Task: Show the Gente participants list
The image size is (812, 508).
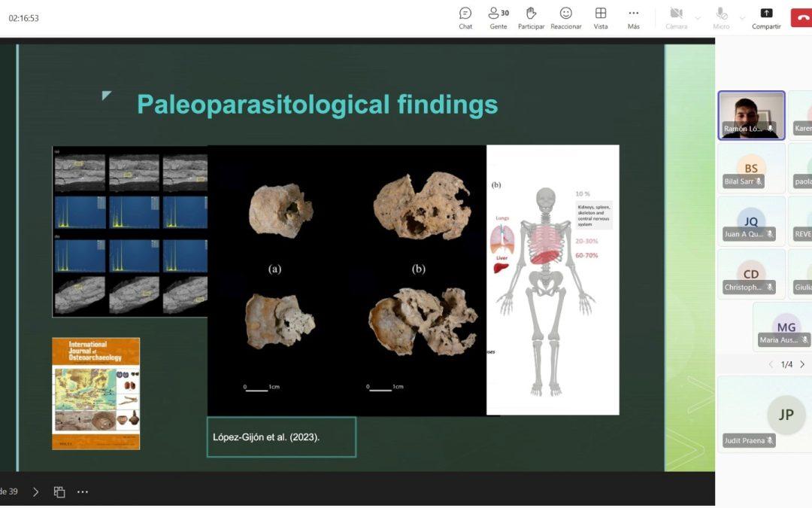Action: click(x=498, y=17)
